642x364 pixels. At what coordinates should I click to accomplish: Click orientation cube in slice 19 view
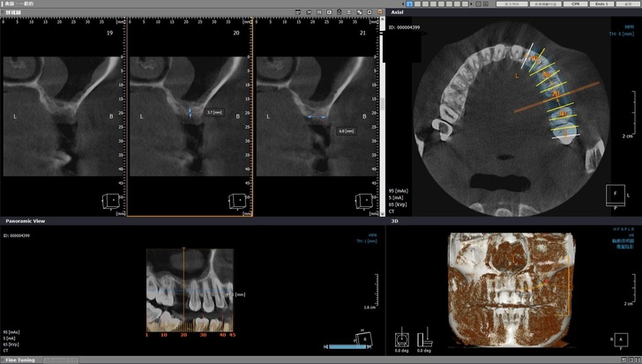[x=110, y=201]
